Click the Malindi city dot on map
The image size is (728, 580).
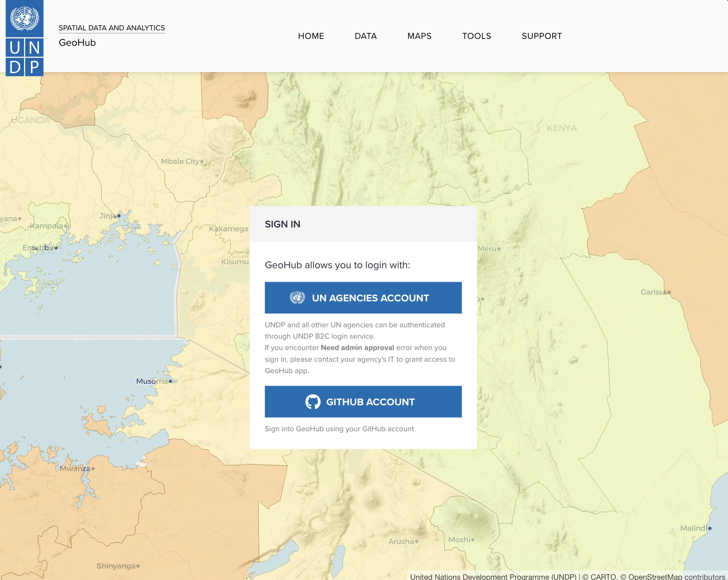coord(709,528)
